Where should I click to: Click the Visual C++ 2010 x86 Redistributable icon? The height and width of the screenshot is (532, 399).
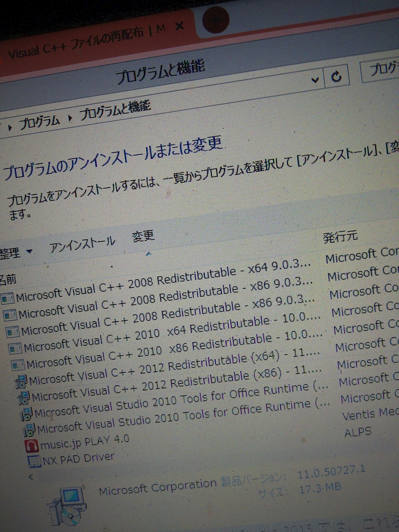tap(18, 365)
